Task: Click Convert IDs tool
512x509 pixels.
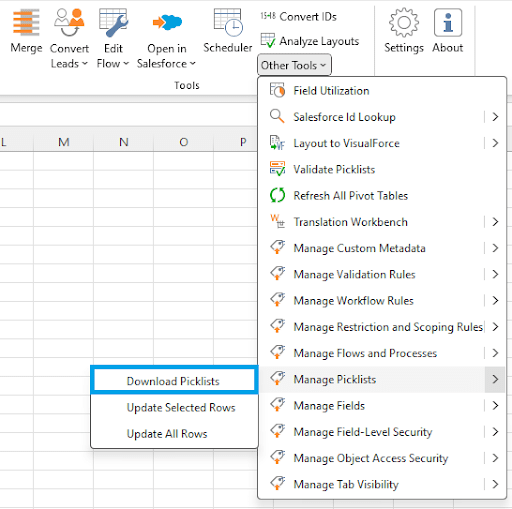Action: click(x=298, y=16)
